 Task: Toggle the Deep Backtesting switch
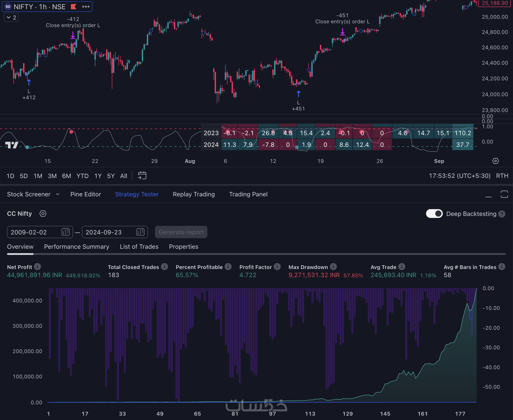pyautogui.click(x=434, y=214)
